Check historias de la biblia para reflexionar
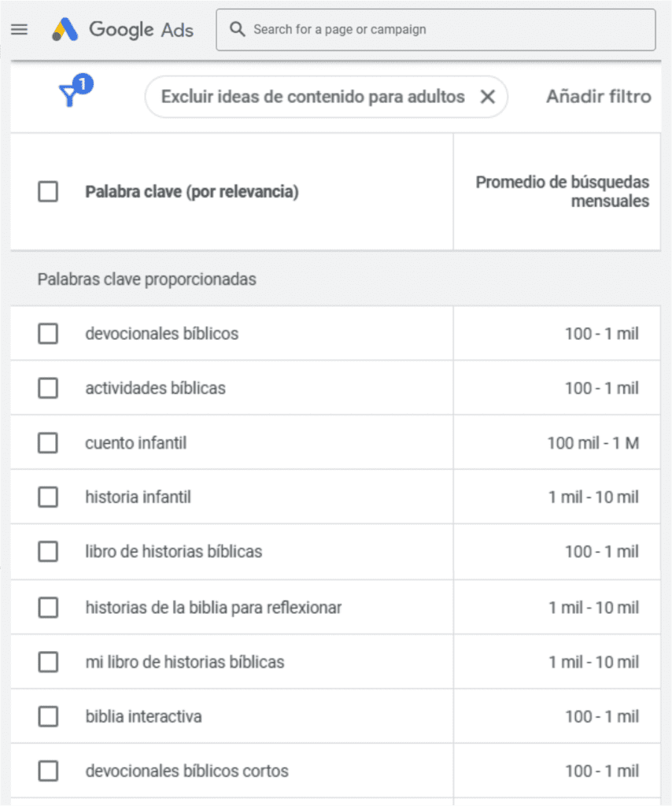Screen dimensions: 672x806 point(48,608)
